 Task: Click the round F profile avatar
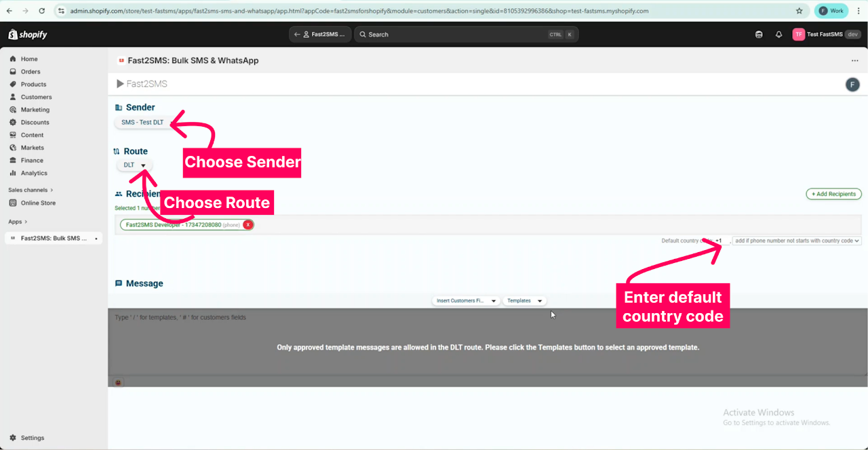(852, 84)
